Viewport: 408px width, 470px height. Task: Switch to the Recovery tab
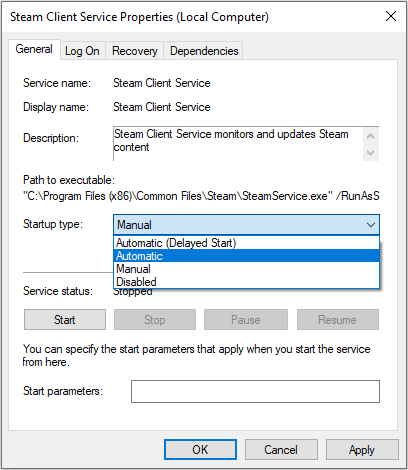[x=134, y=51]
